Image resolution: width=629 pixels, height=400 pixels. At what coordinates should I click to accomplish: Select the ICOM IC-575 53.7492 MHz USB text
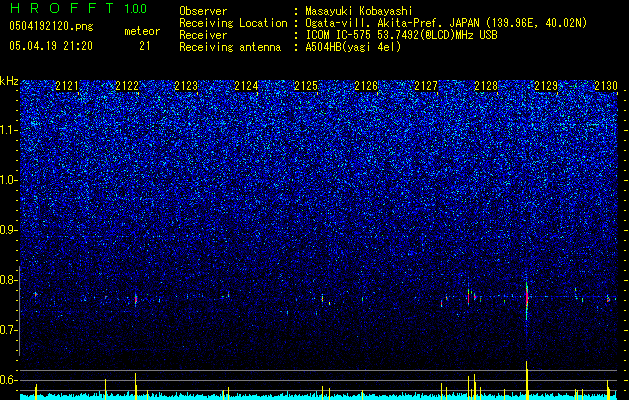point(401,35)
